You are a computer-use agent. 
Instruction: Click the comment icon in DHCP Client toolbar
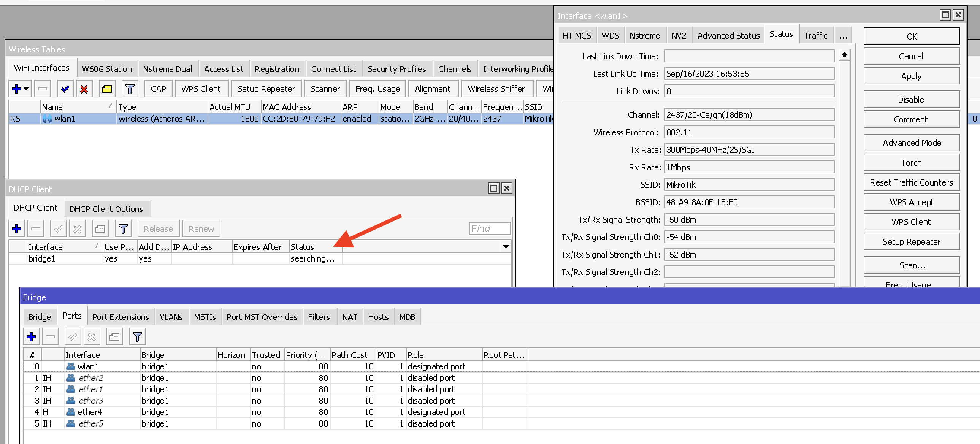(100, 229)
